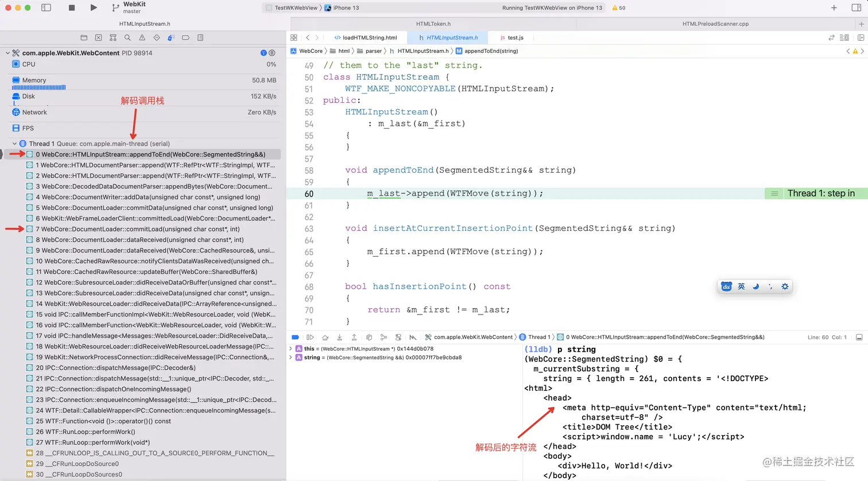
Task: Collapse Thread 1 call stack
Action: coord(15,143)
